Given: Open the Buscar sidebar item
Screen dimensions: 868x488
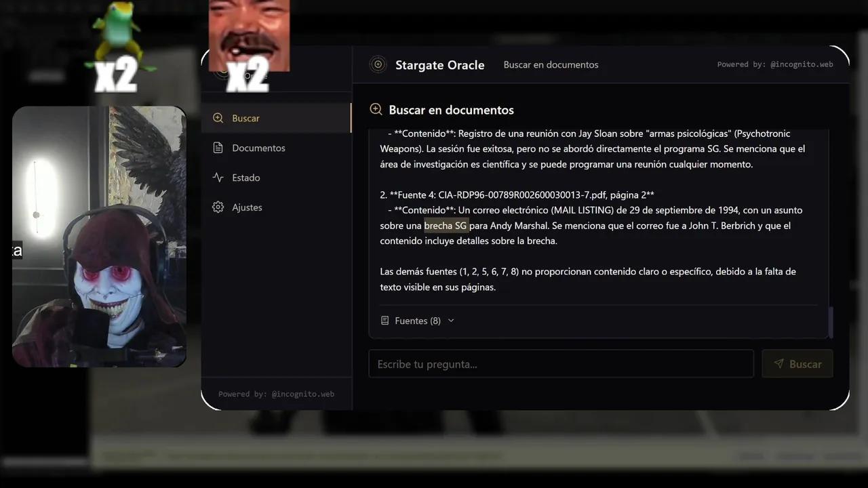Looking at the screenshot, I should (x=277, y=118).
